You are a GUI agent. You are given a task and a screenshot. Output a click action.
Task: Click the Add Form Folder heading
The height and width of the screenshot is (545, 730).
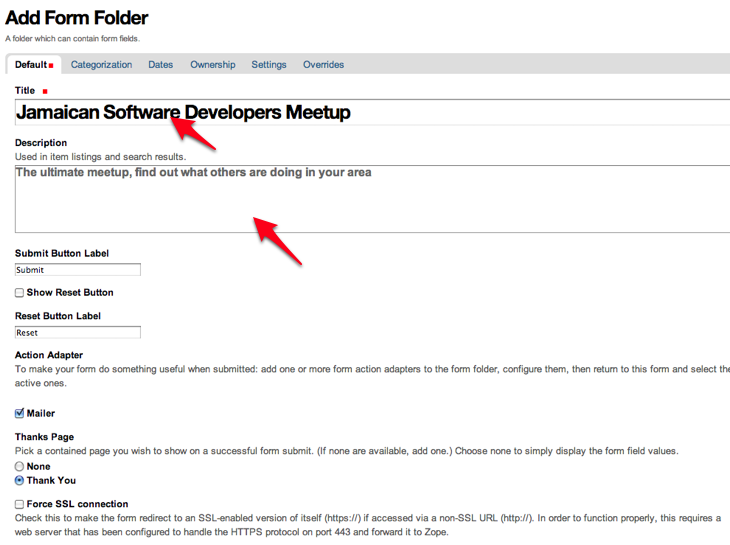click(77, 18)
